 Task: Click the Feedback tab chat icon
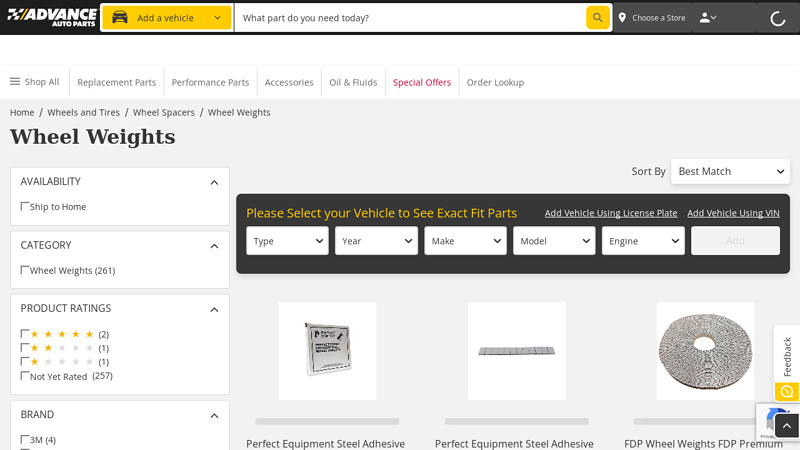coord(787,392)
